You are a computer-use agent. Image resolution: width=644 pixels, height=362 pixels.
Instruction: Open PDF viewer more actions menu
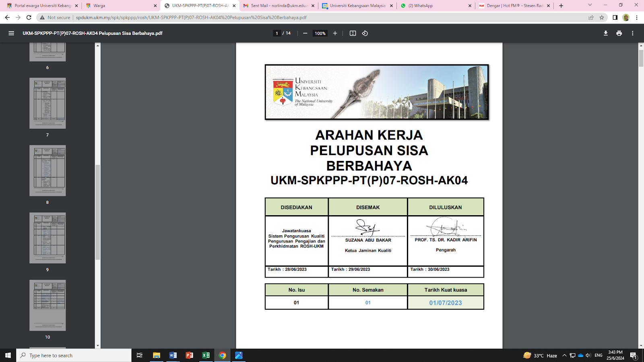pyautogui.click(x=632, y=33)
